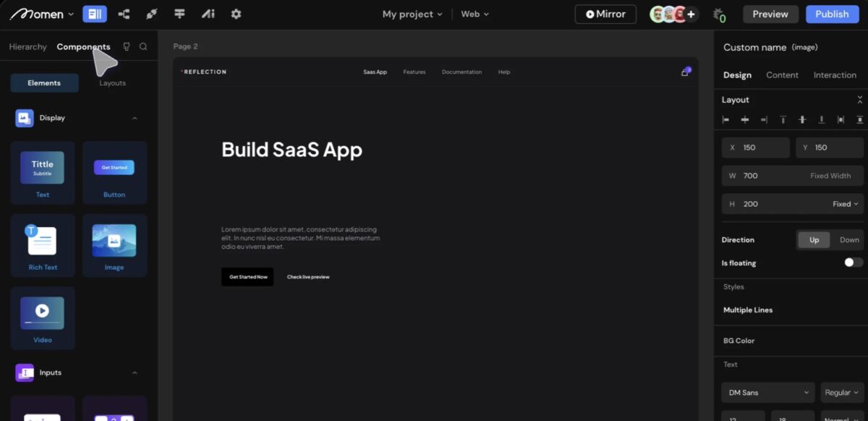The height and width of the screenshot is (421, 868).
Task: Open the data model tree icon
Action: pyautogui.click(x=124, y=14)
